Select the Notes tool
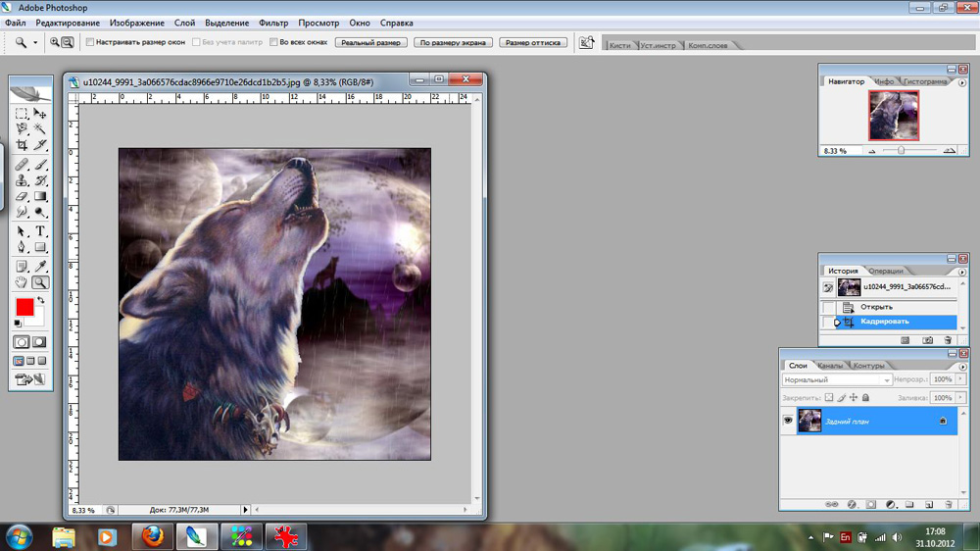Screen dimensions: 980x551 [22, 267]
